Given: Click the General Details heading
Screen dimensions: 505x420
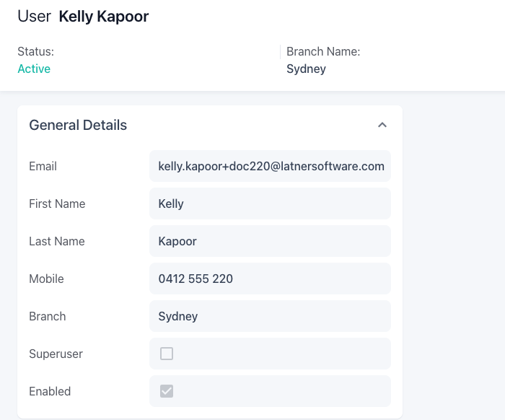Looking at the screenshot, I should [x=78, y=125].
